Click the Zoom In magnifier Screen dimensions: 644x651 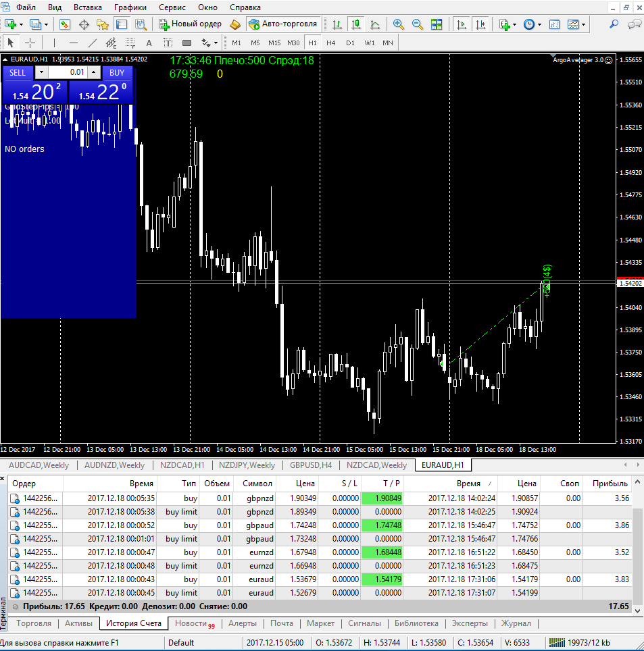point(398,24)
